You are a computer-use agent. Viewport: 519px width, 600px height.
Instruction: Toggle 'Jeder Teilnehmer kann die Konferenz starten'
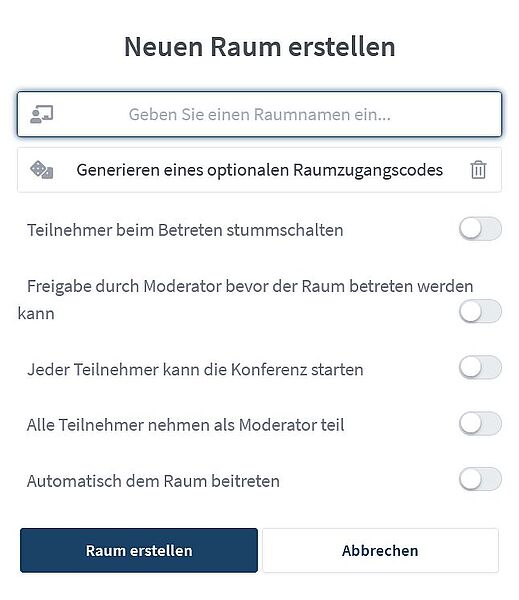480,367
